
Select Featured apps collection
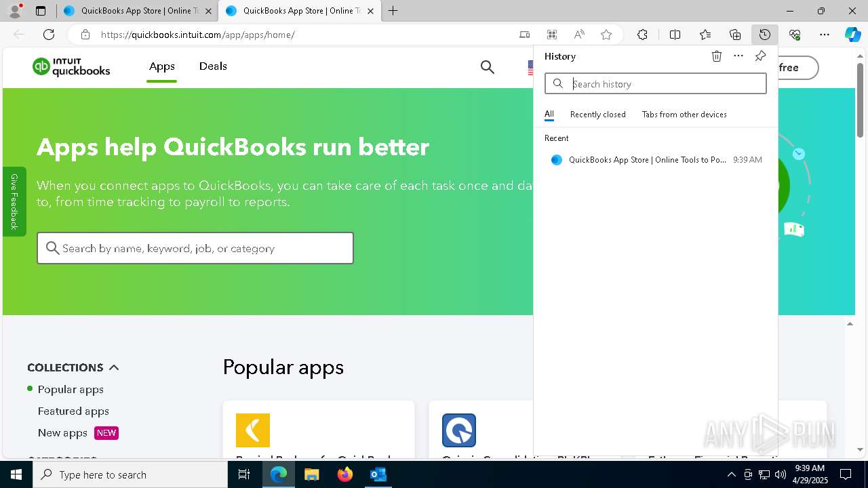pyautogui.click(x=73, y=411)
